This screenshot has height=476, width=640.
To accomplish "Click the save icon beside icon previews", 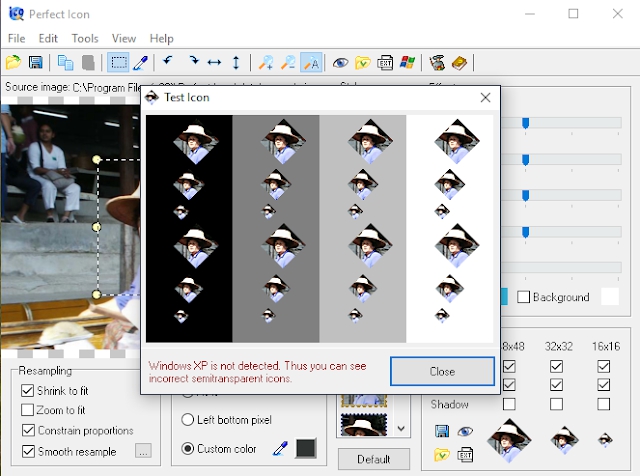I will point(442,431).
